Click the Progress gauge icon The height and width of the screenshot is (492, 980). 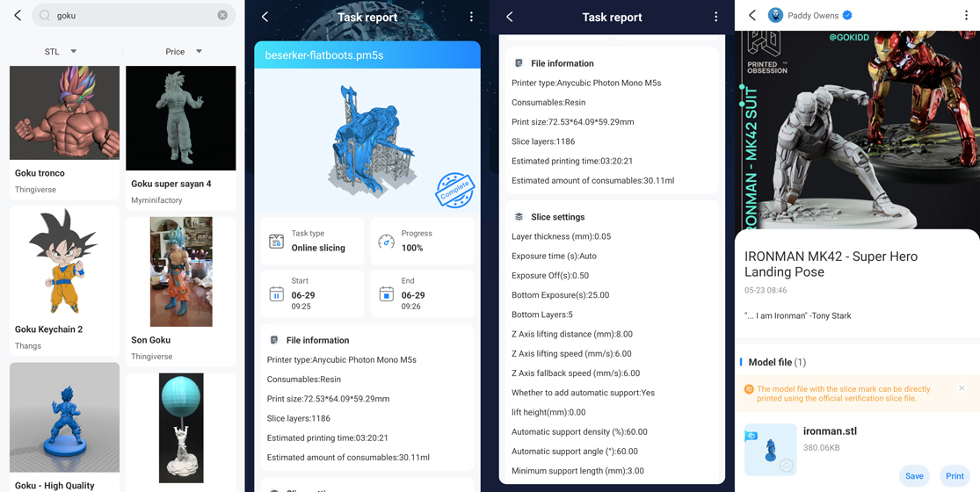pyautogui.click(x=386, y=241)
